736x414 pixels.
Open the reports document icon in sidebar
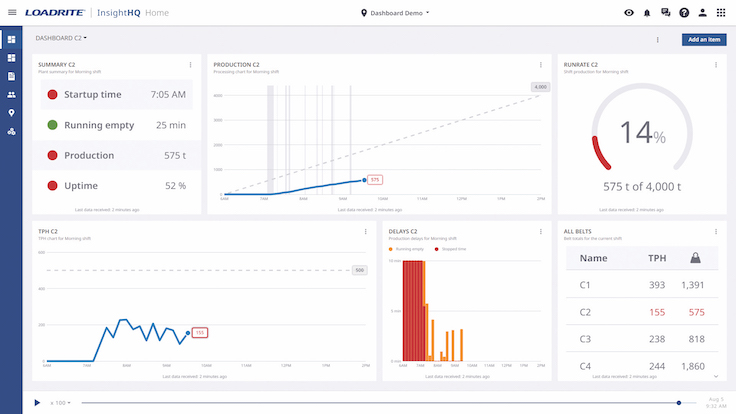pyautogui.click(x=11, y=76)
